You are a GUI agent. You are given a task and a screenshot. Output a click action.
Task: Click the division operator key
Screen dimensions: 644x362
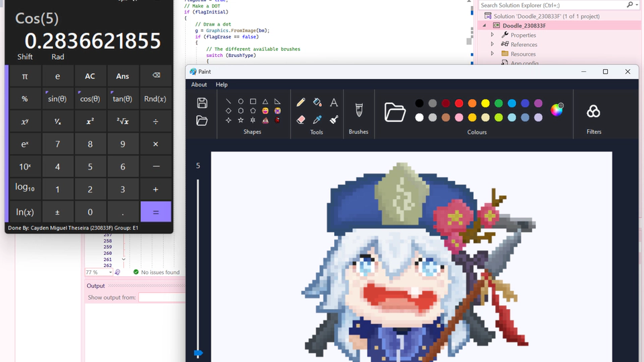point(156,121)
